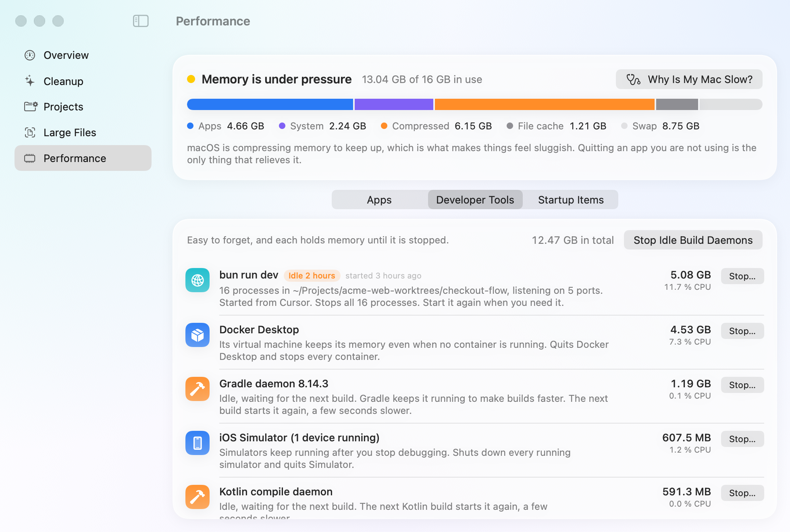Screen dimensions: 790x532
Task: Click the Kotlin compile daemon hammer icon
Action: click(x=197, y=497)
